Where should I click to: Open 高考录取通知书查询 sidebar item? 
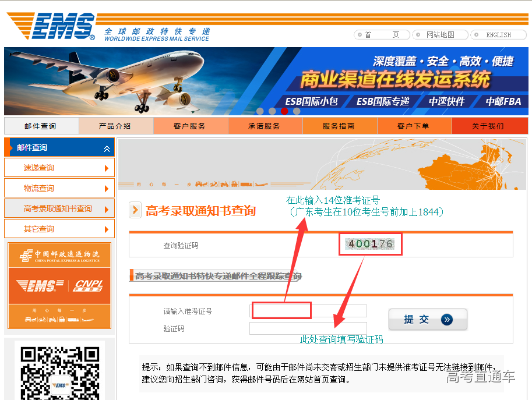click(x=58, y=208)
